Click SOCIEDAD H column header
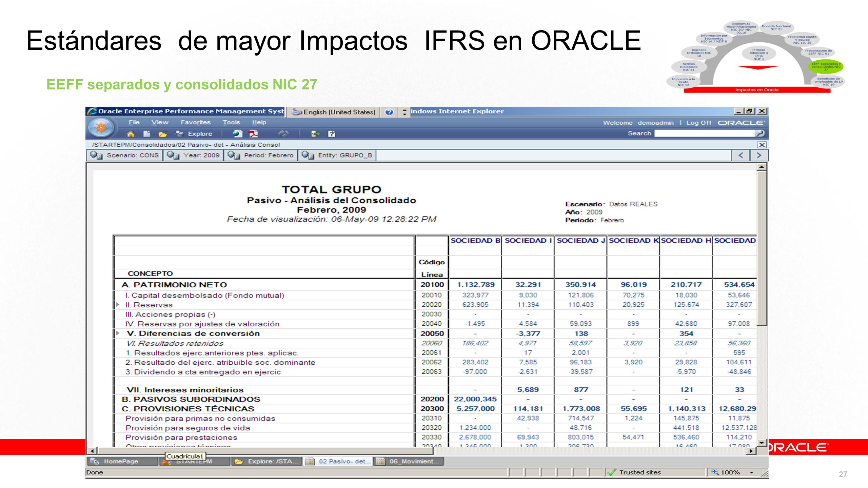Screen dimensions: 868x488 tap(686, 241)
